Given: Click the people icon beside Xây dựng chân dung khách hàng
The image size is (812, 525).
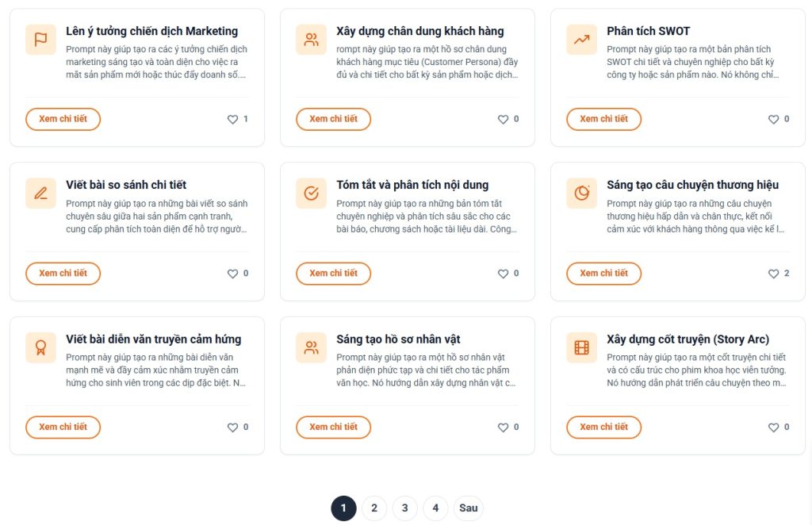Looking at the screenshot, I should click(311, 40).
